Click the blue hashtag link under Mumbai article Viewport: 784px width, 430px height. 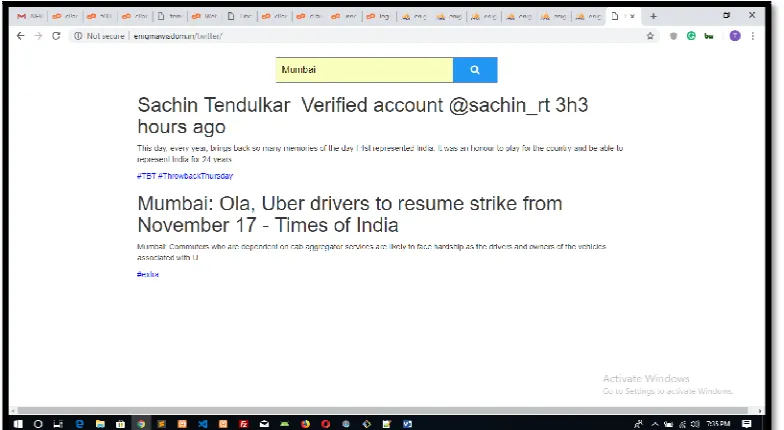148,274
